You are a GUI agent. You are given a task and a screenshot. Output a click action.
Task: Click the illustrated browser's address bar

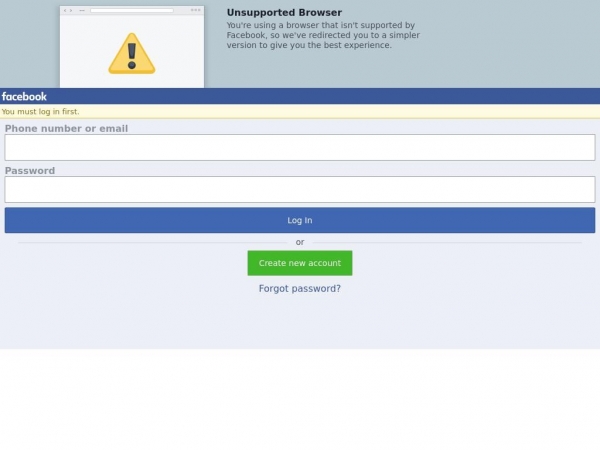click(131, 10)
